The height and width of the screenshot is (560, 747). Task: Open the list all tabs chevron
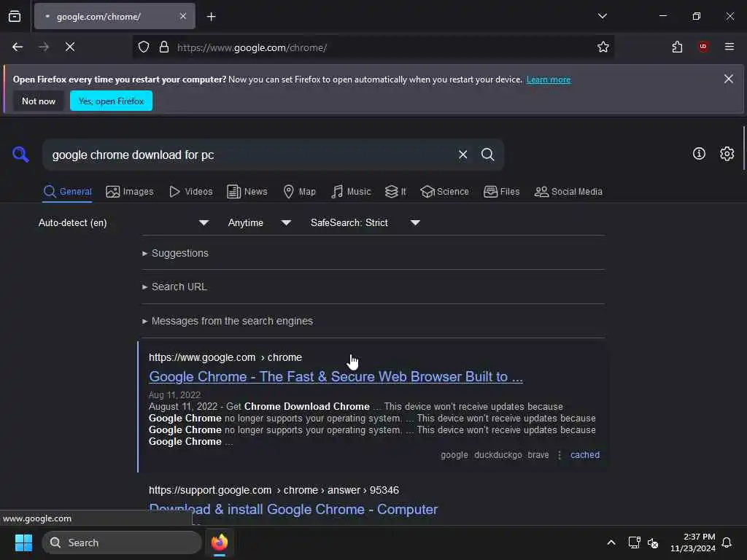(602, 16)
